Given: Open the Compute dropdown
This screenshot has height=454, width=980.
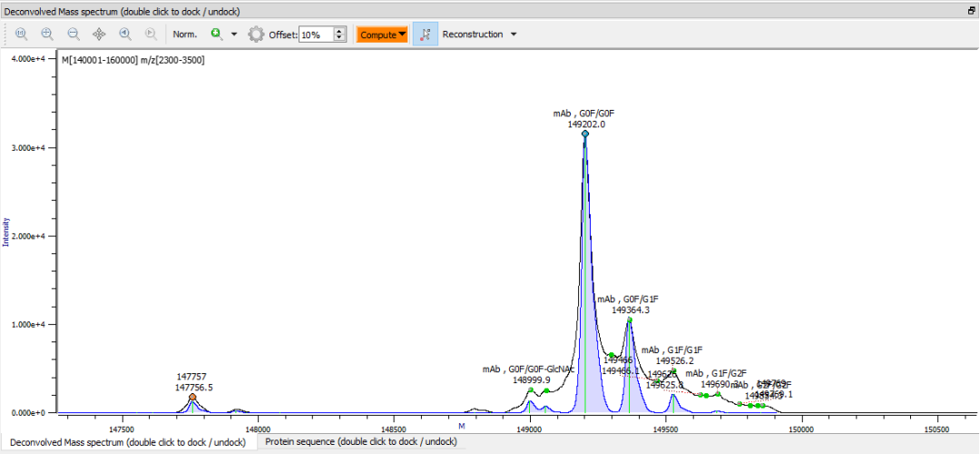Looking at the screenshot, I should pos(382,35).
